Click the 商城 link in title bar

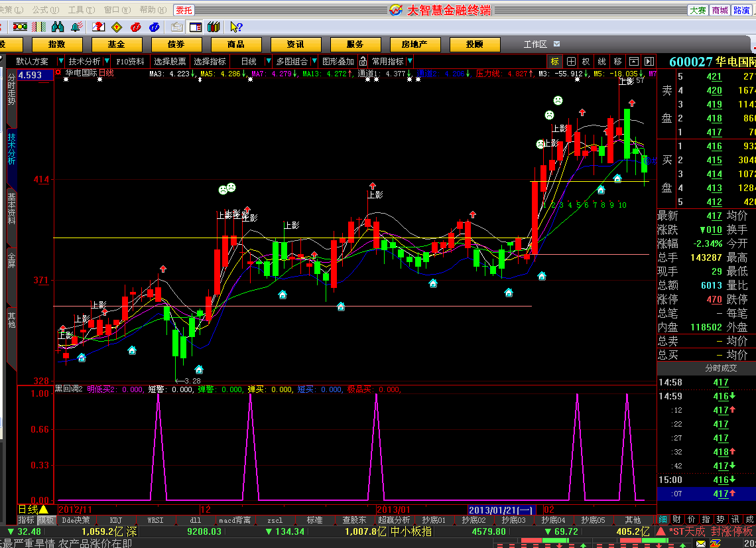720,10
